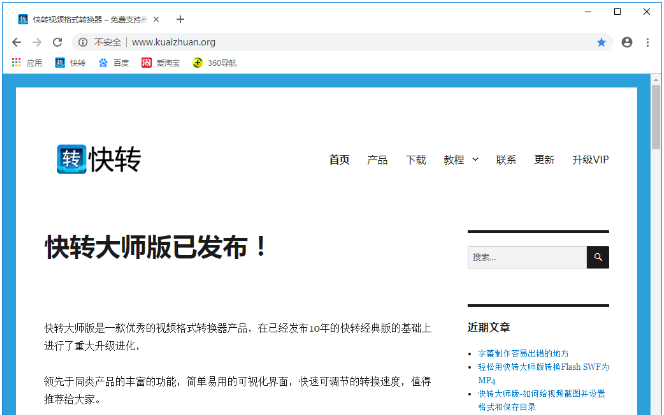Click the 近期文章 sidebar heading
664x415 pixels.
pyautogui.click(x=489, y=327)
